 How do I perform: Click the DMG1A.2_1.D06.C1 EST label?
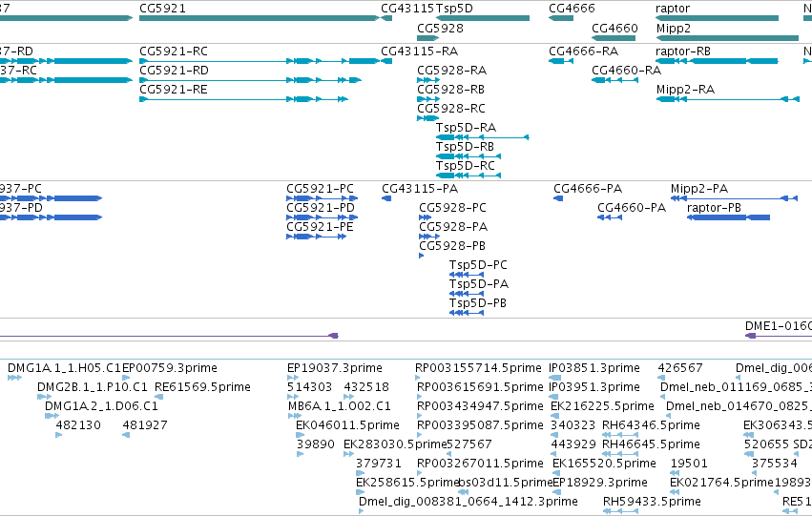[101, 407]
